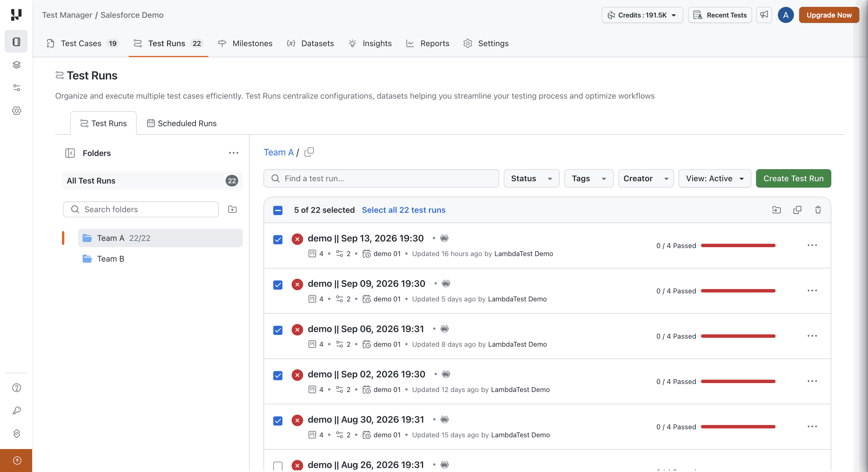Click Select all 22 test runs link
This screenshot has height=472, width=868.
pos(403,210)
